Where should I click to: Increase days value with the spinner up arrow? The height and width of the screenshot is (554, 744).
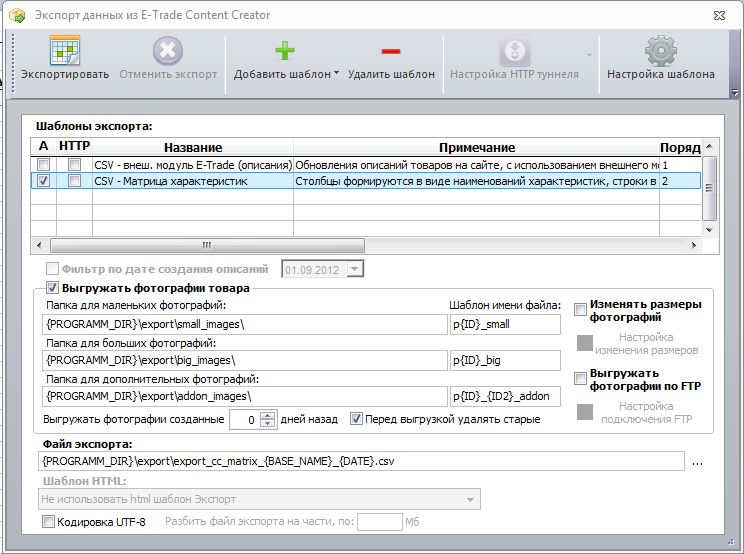pos(268,415)
